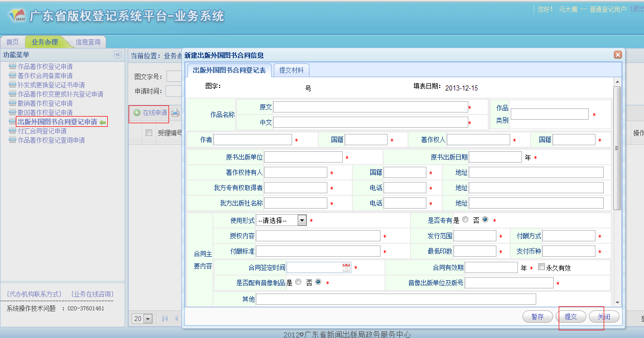
Task: Close the 新建出版外国图书合同信息 dialog with X
Action: point(617,55)
